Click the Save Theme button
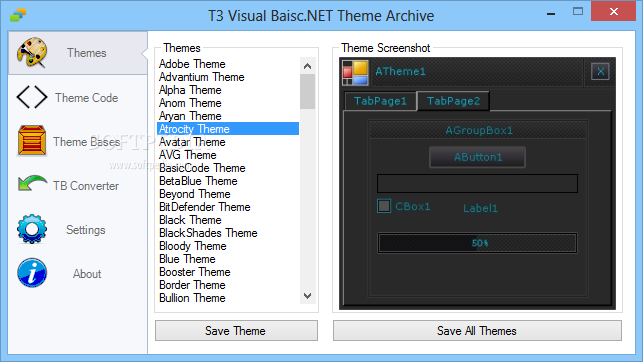Image resolution: width=643 pixels, height=362 pixels. pyautogui.click(x=236, y=330)
